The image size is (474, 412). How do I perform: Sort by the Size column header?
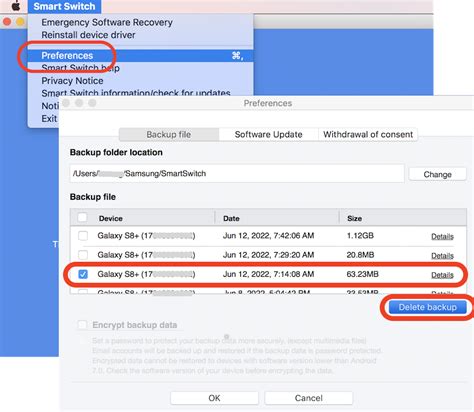(x=354, y=218)
